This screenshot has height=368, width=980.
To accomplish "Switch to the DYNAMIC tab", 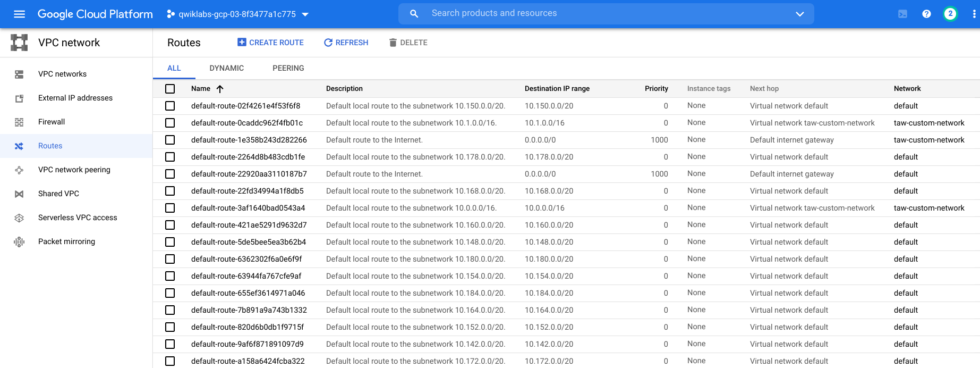I will coord(227,68).
